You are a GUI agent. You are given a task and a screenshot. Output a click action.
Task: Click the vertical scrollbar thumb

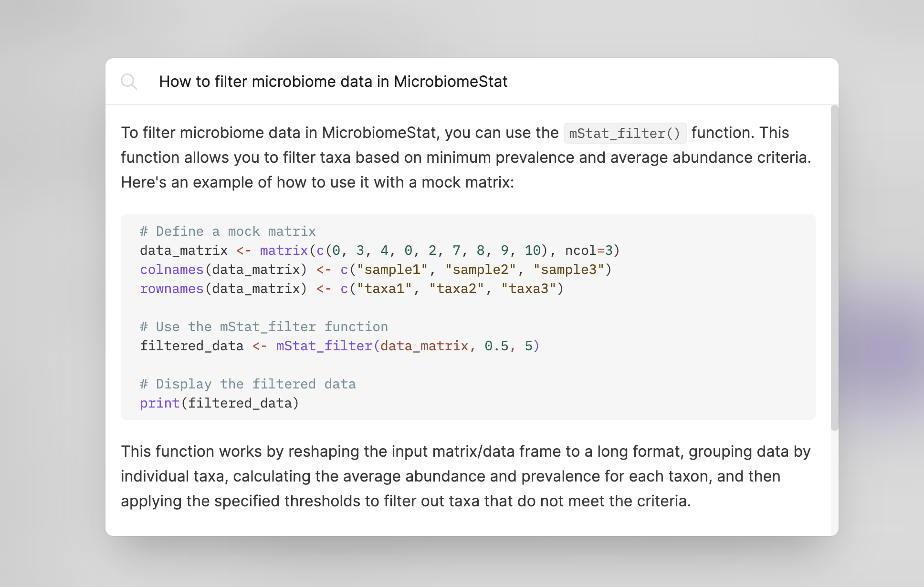(x=834, y=268)
